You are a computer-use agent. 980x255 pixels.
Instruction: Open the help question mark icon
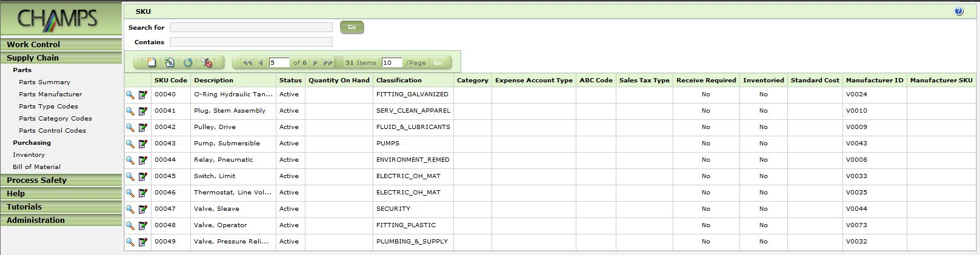click(x=959, y=12)
